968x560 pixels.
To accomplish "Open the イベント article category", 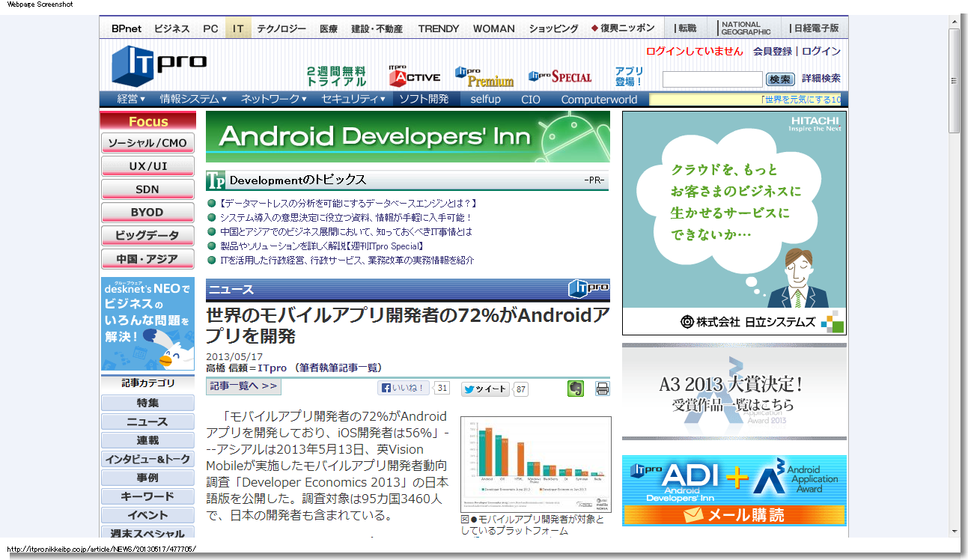I will pos(147,515).
